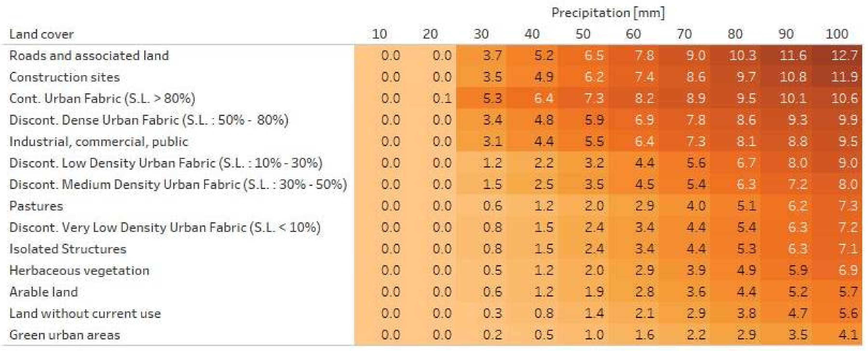The width and height of the screenshot is (868, 351).
Task: Select the "Cont. Urban Fabric (S.L. > 80%)" label
Action: (x=102, y=99)
